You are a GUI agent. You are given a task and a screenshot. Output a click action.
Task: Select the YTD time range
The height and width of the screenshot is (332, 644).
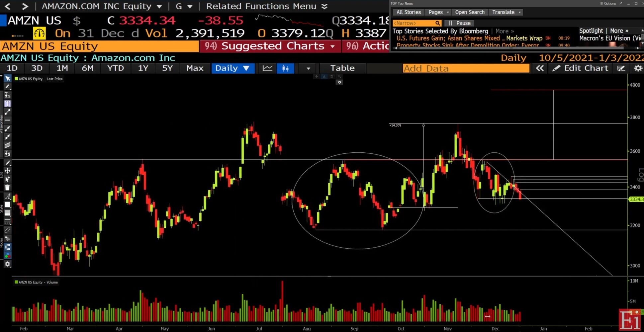(116, 68)
